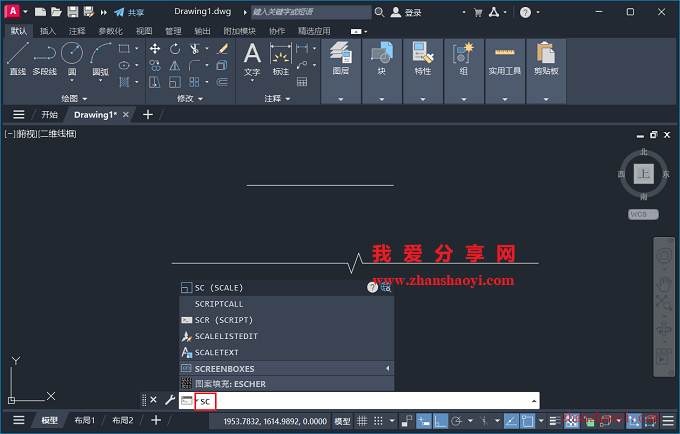The height and width of the screenshot is (434, 680).
Task: Click the Share (共享) button
Action: 129,12
